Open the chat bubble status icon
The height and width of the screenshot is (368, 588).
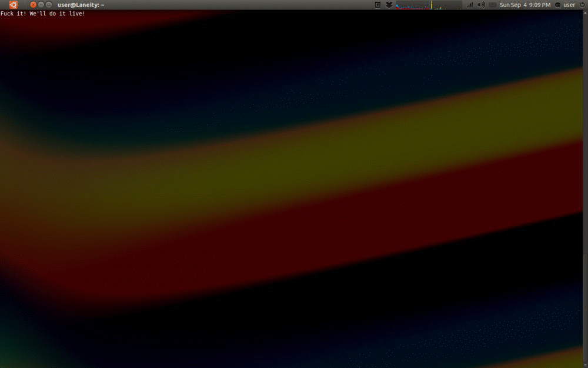pyautogui.click(x=557, y=5)
